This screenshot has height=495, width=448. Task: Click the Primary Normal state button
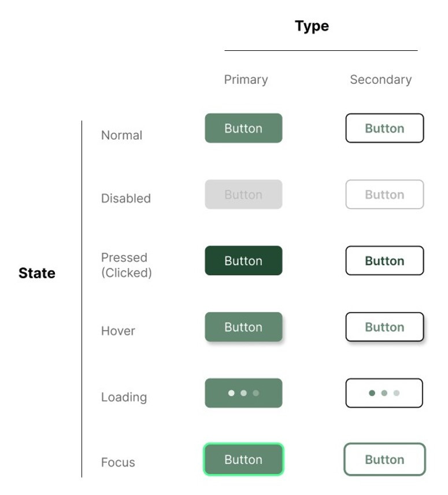(243, 128)
